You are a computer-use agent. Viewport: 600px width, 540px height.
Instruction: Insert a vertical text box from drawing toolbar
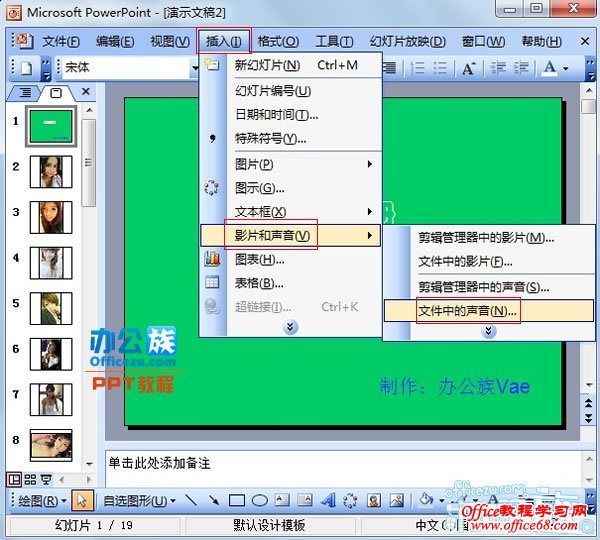tap(305, 500)
